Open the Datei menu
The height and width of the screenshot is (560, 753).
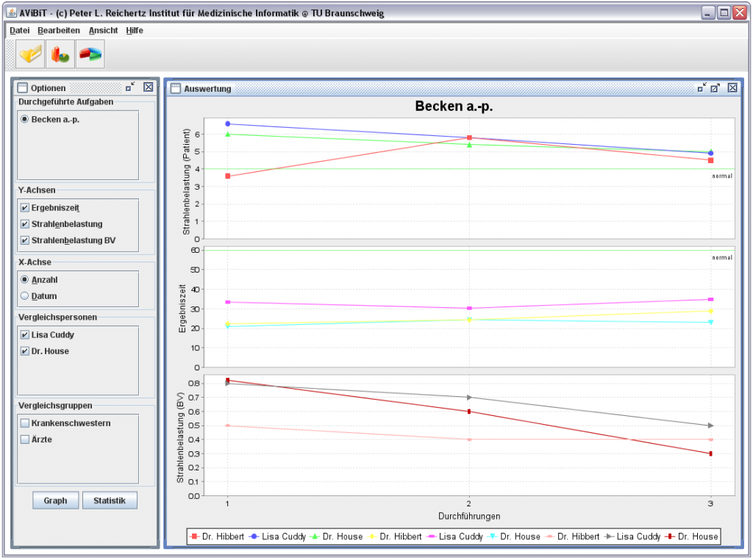click(x=20, y=30)
